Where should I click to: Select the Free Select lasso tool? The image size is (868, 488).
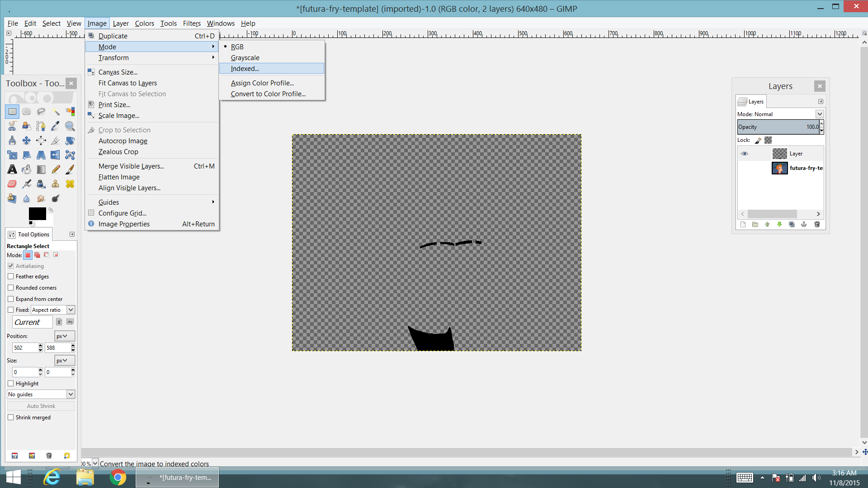41,112
